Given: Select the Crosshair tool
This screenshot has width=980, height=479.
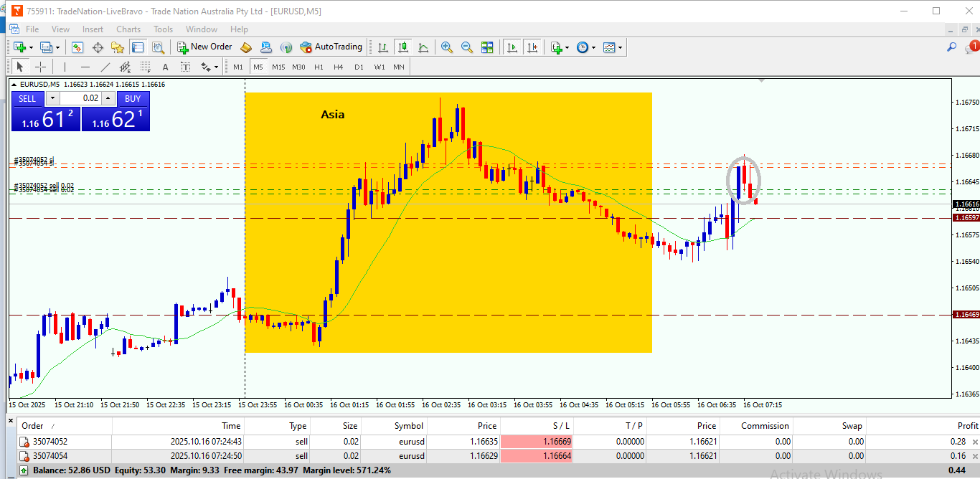Looking at the screenshot, I should click(x=41, y=67).
